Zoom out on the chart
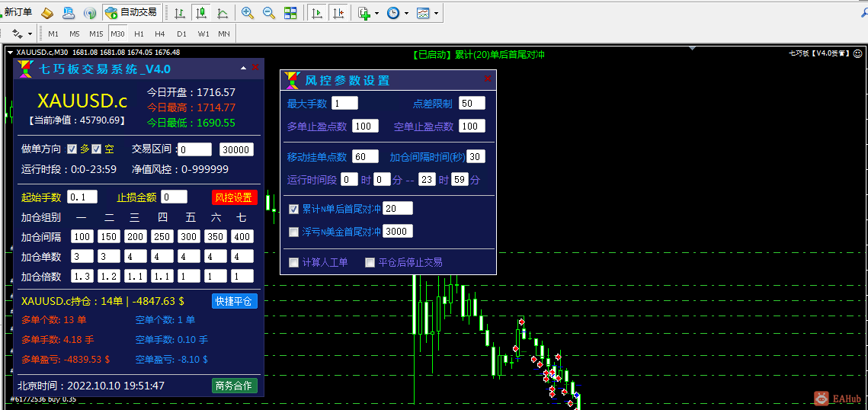 click(x=268, y=12)
